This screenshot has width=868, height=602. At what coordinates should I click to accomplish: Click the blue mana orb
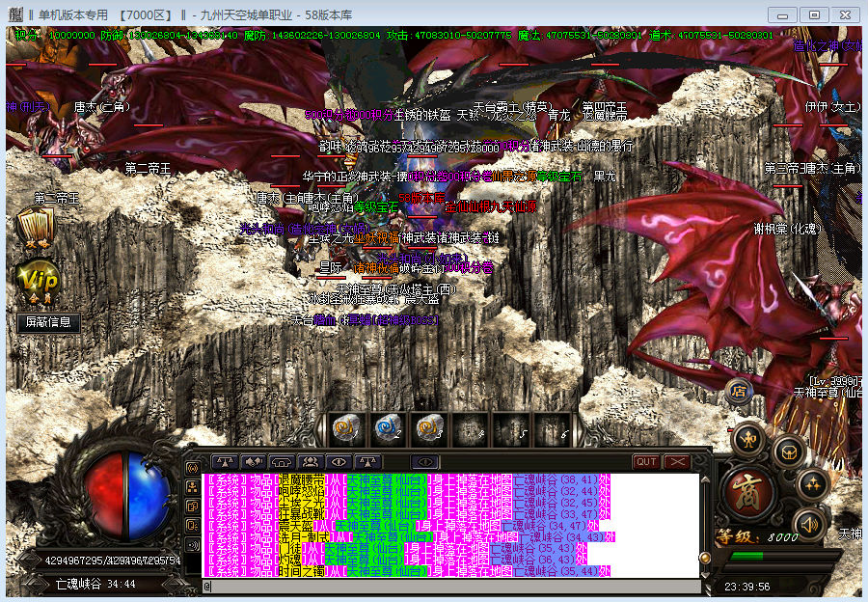click(x=149, y=496)
